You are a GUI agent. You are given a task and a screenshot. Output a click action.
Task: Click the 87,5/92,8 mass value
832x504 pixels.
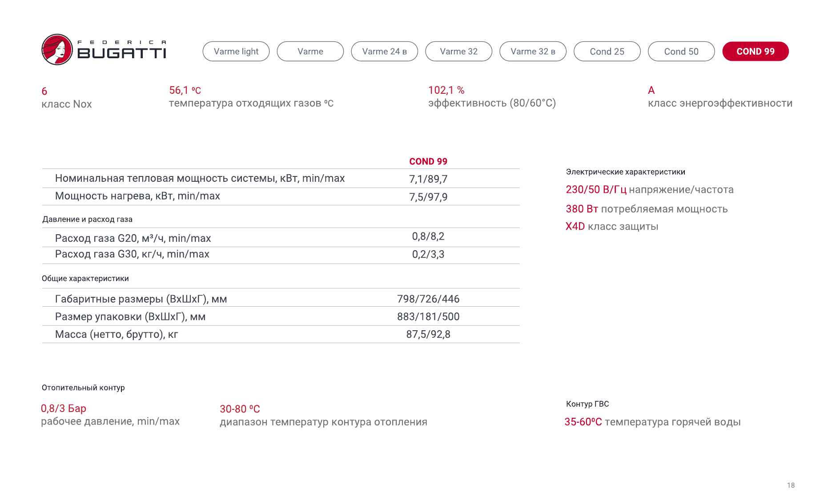[x=428, y=334]
